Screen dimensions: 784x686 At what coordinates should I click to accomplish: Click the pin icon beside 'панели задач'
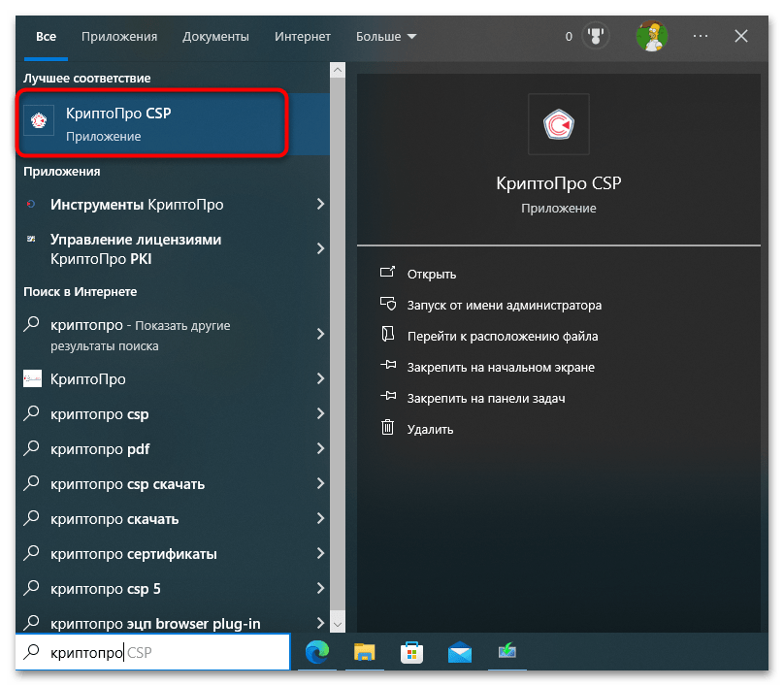coord(388,396)
